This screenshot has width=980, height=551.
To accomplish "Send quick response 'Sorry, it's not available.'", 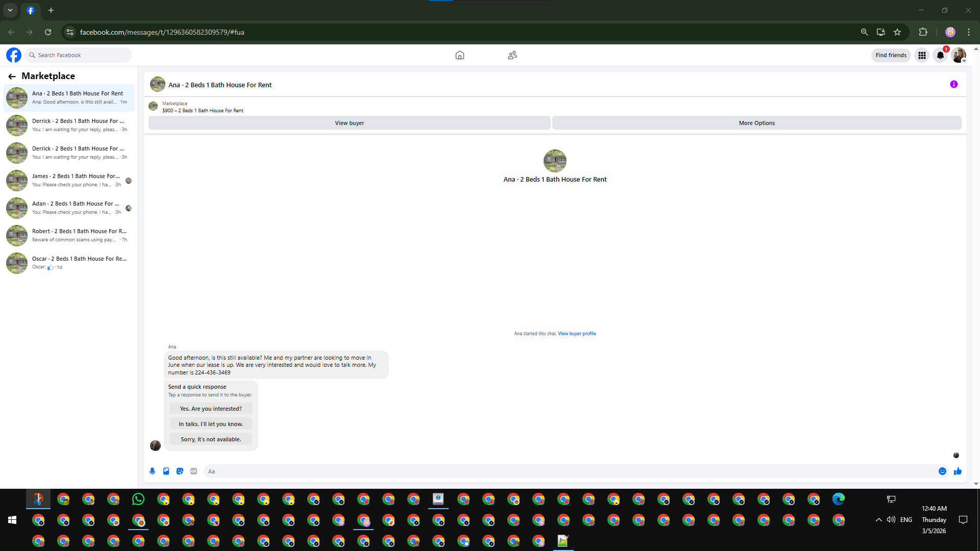I will [x=211, y=439].
